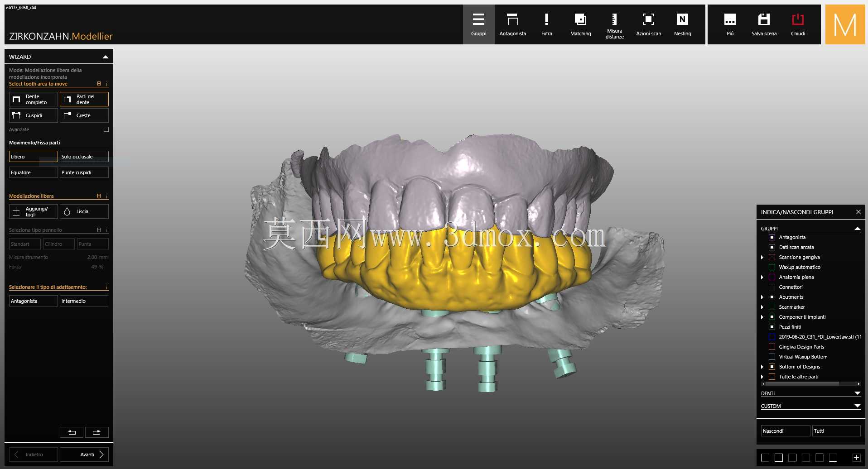This screenshot has height=469, width=868.
Task: Click the orange M logo button
Action: [x=845, y=24]
